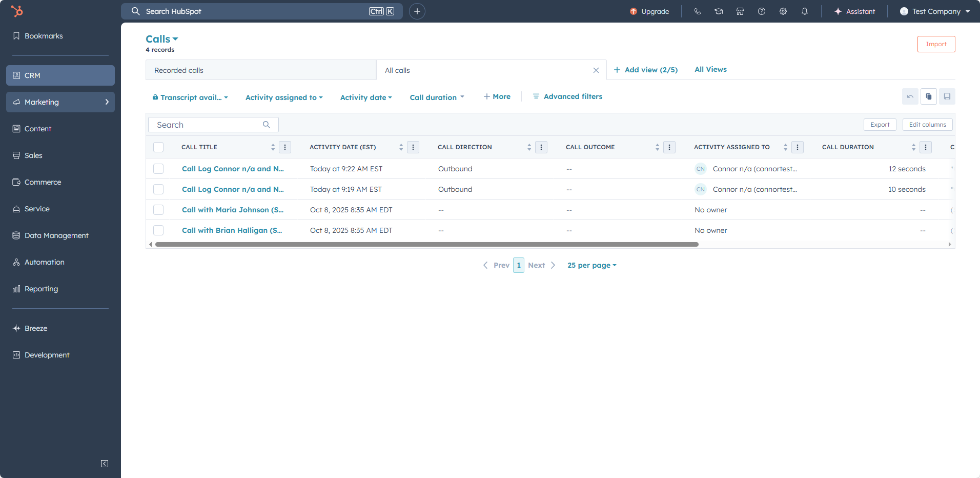Open the notifications bell

coord(805,11)
